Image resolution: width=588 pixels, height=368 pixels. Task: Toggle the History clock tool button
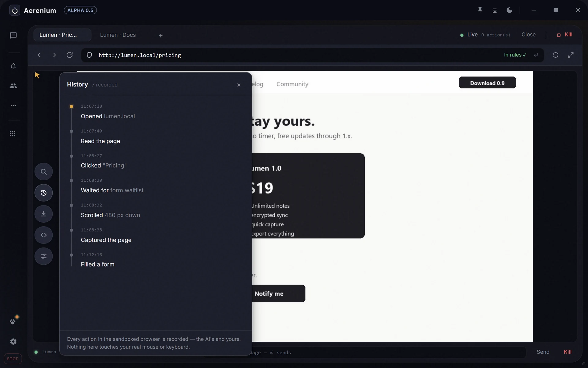pos(43,193)
